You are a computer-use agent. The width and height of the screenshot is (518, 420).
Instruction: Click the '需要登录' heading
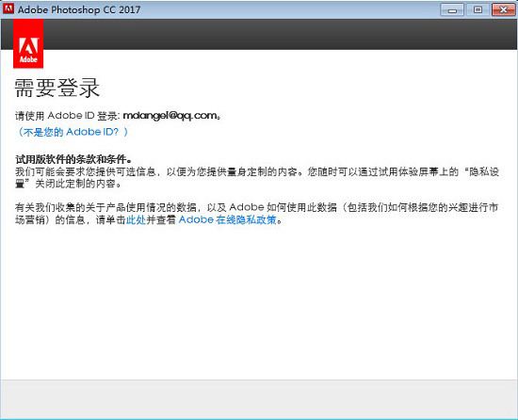[57, 88]
